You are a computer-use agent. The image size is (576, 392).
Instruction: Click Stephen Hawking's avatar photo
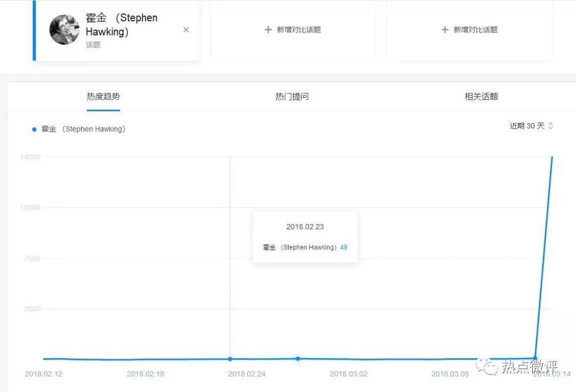tap(64, 29)
